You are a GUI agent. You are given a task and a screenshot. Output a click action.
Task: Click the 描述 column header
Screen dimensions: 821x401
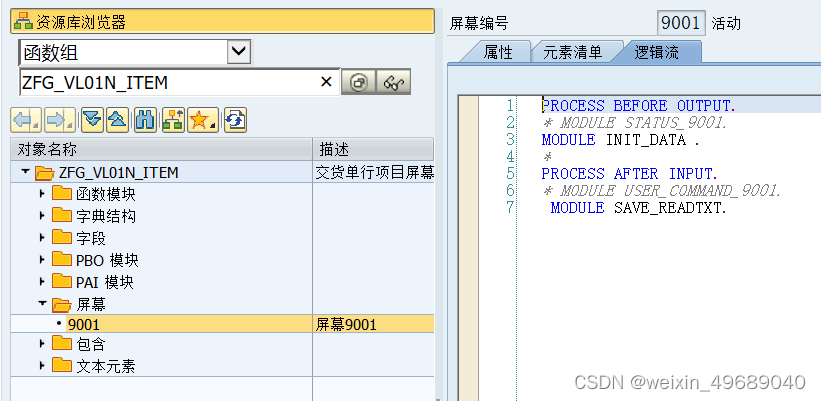(373, 149)
